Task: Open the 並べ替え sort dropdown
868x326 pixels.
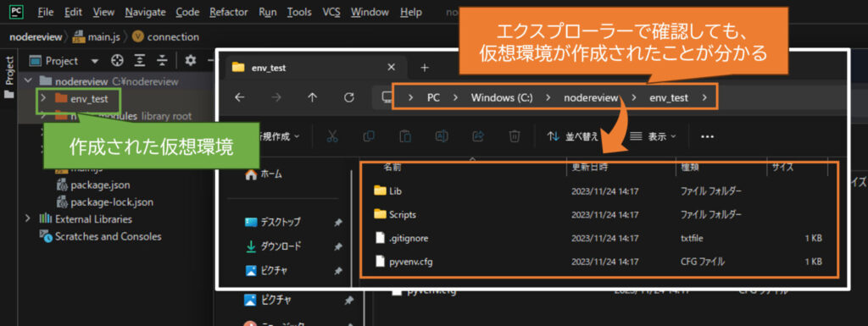Action: (573, 136)
